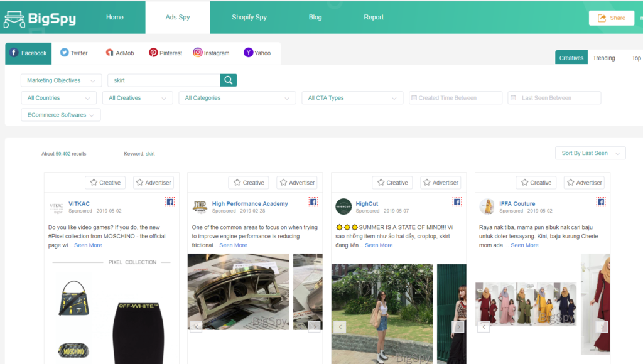Open the IFFA Couture name link
The height and width of the screenshot is (364, 643).
click(517, 204)
